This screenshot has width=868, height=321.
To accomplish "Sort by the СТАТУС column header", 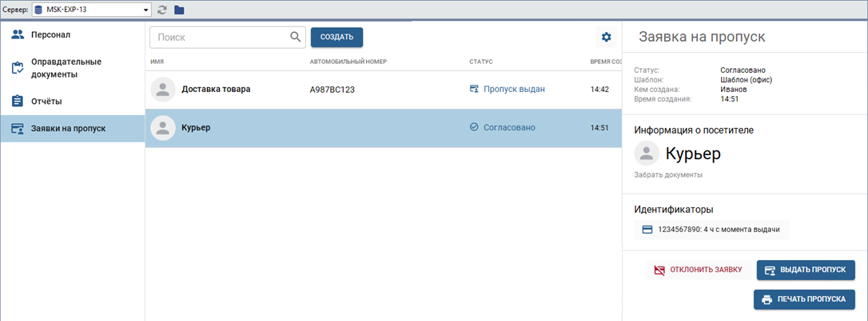I will tap(481, 62).
